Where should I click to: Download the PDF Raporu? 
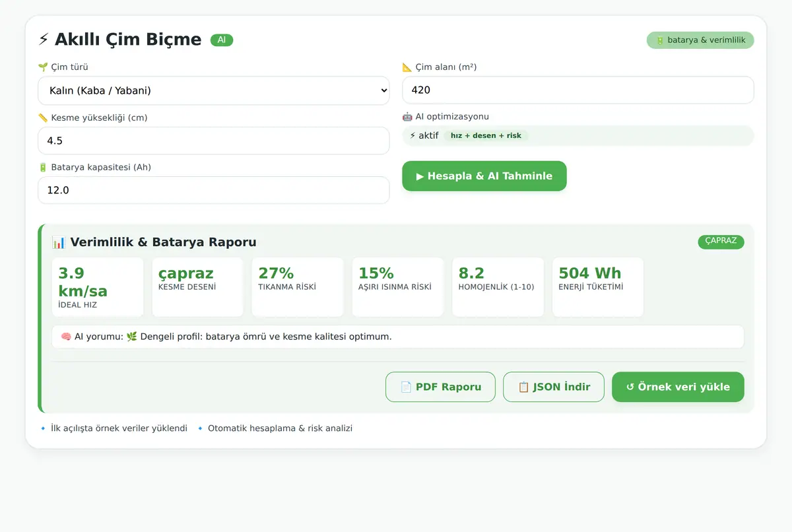pyautogui.click(x=440, y=387)
